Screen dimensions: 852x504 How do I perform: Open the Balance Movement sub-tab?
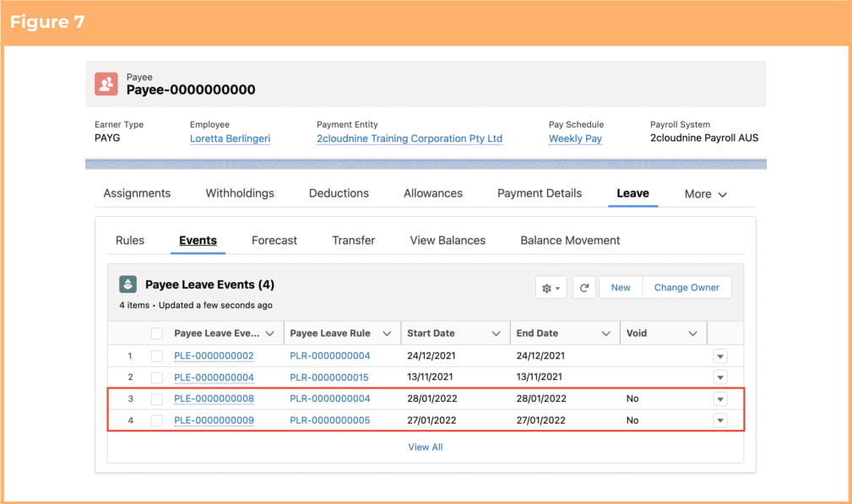(x=570, y=241)
